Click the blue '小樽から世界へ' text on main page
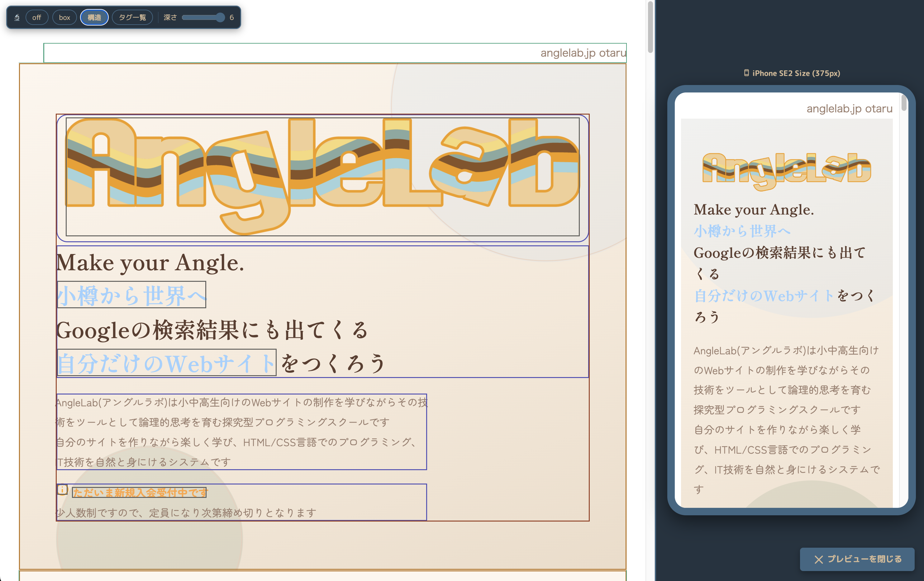 tap(131, 296)
